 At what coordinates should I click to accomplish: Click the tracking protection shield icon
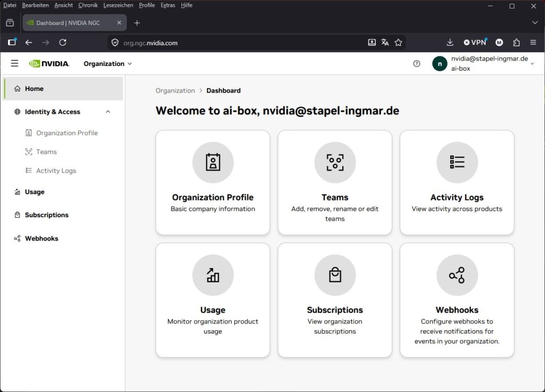(115, 43)
